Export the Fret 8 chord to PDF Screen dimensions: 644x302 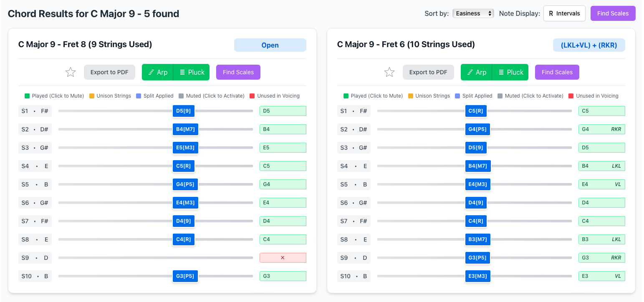(x=109, y=72)
